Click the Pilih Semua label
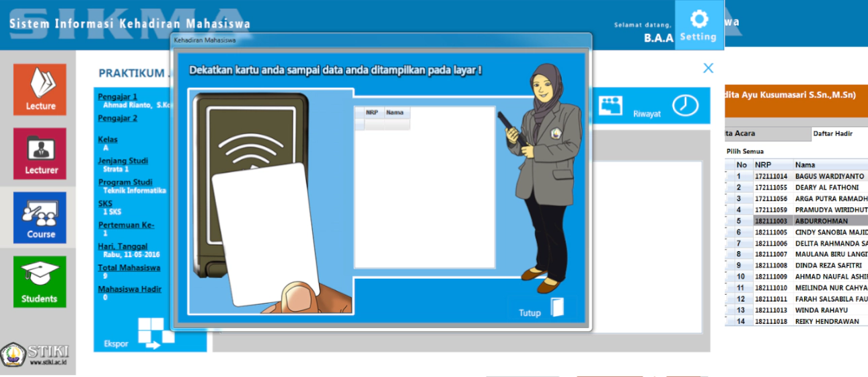868x377 pixels. 745,151
